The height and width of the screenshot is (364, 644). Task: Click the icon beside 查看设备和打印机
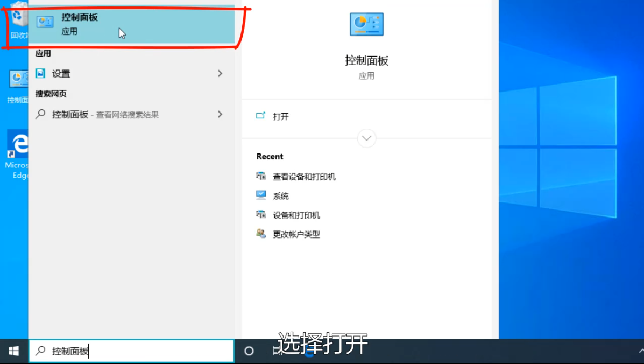tap(261, 176)
